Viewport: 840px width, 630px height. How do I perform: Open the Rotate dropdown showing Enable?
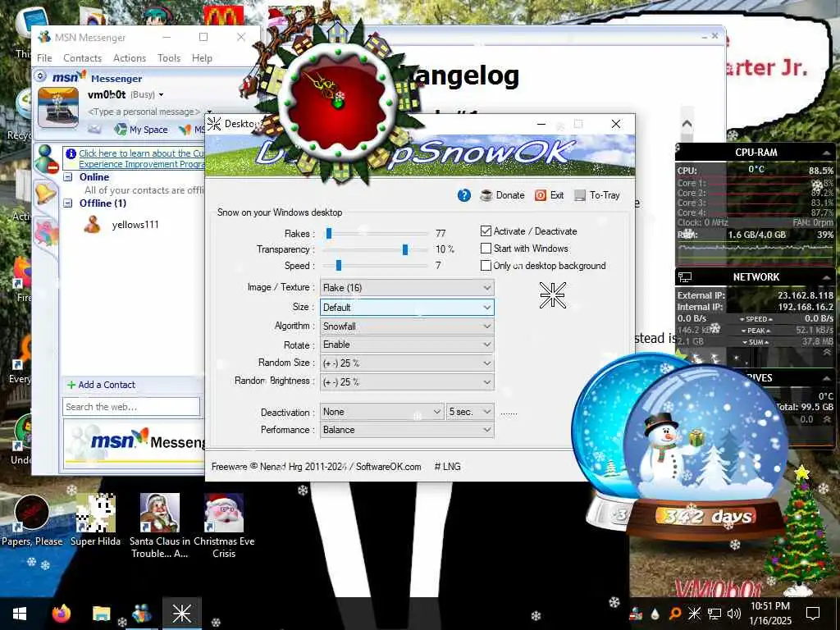pos(407,345)
